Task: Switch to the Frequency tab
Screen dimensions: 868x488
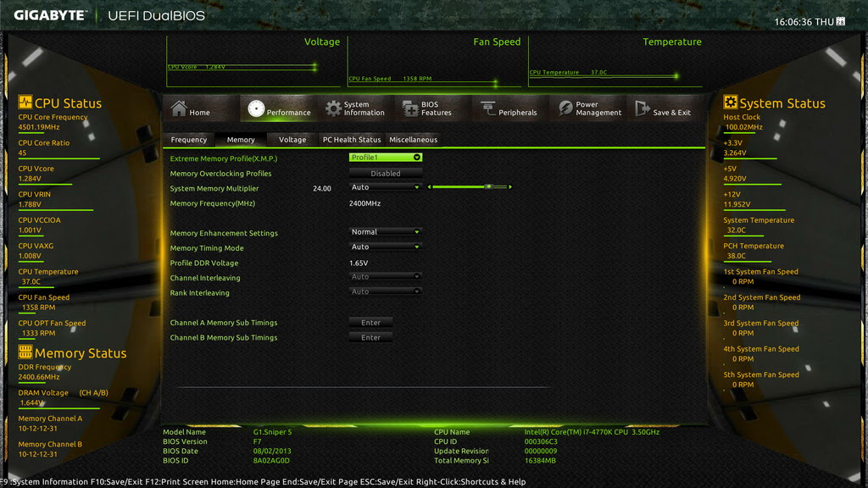Action: pyautogui.click(x=189, y=140)
